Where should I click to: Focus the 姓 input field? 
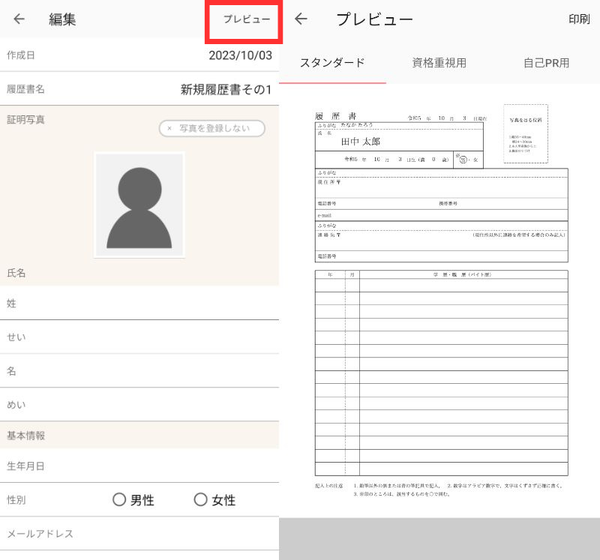coord(139,303)
